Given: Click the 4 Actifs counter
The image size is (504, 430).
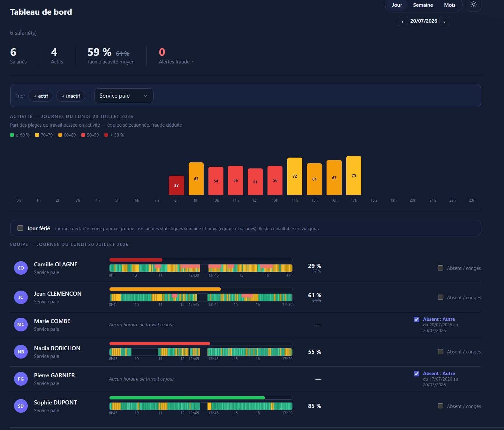Looking at the screenshot, I should [54, 52].
